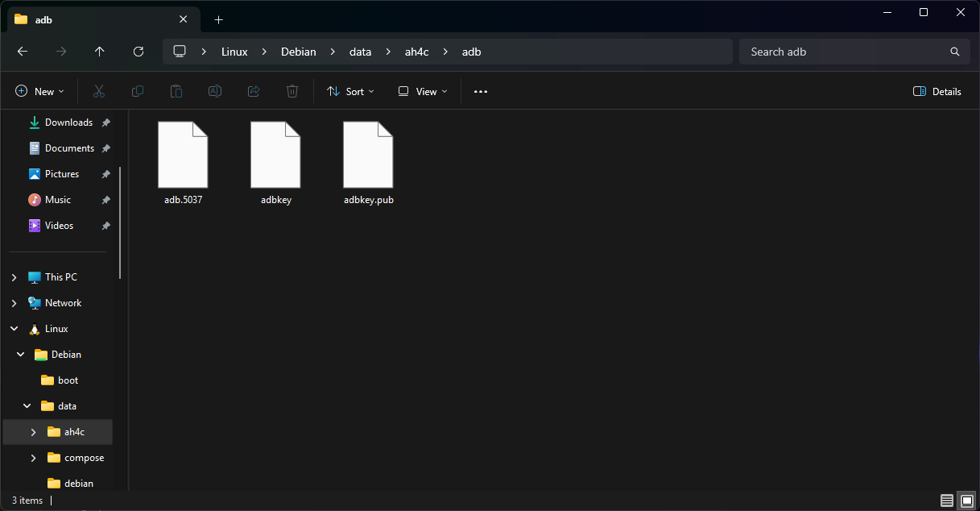Add a new tab
This screenshot has height=511, width=980.
(x=218, y=19)
